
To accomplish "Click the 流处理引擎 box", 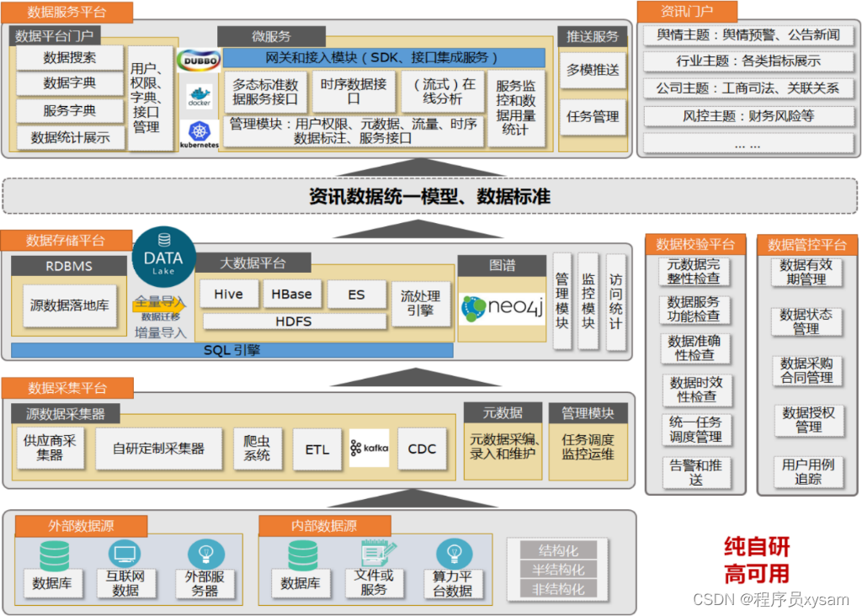I will (x=421, y=303).
